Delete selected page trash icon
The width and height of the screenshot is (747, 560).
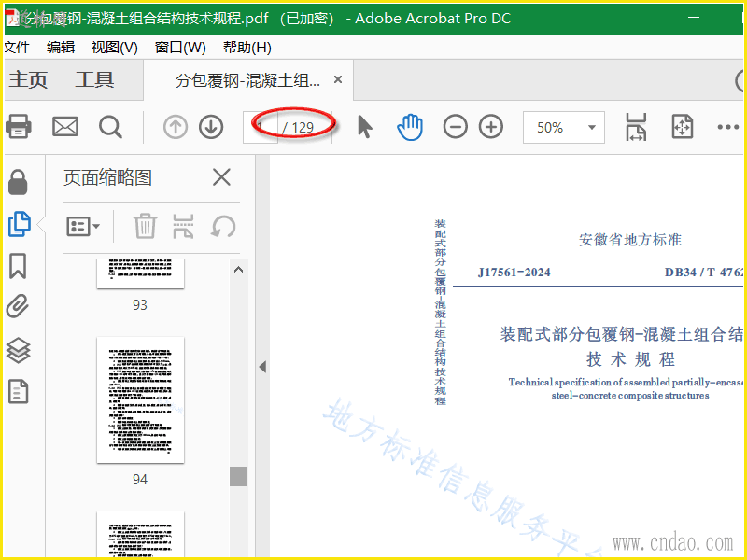click(145, 226)
